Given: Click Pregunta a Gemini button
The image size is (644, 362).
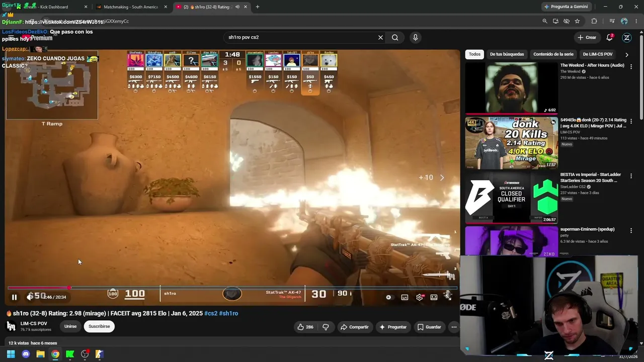Looking at the screenshot, I should pos(566,7).
